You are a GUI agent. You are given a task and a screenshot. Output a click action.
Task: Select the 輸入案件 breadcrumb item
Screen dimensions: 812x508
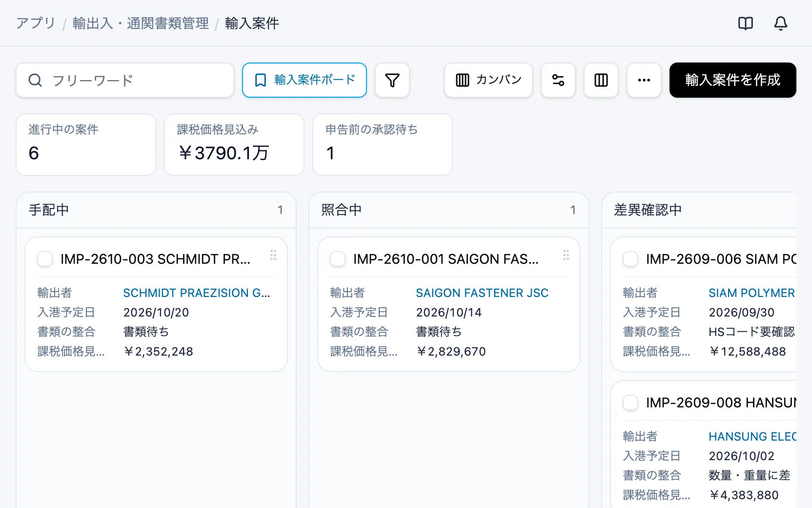point(252,23)
